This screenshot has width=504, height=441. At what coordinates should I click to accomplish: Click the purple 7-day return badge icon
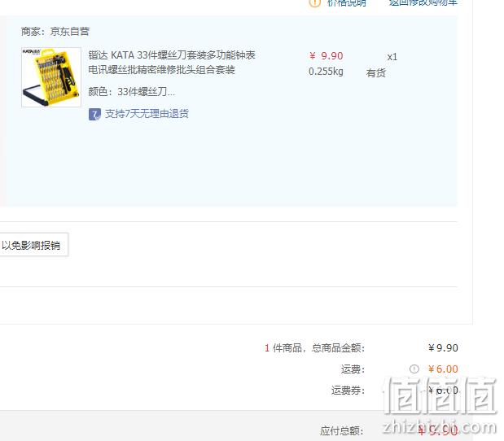[x=94, y=114]
